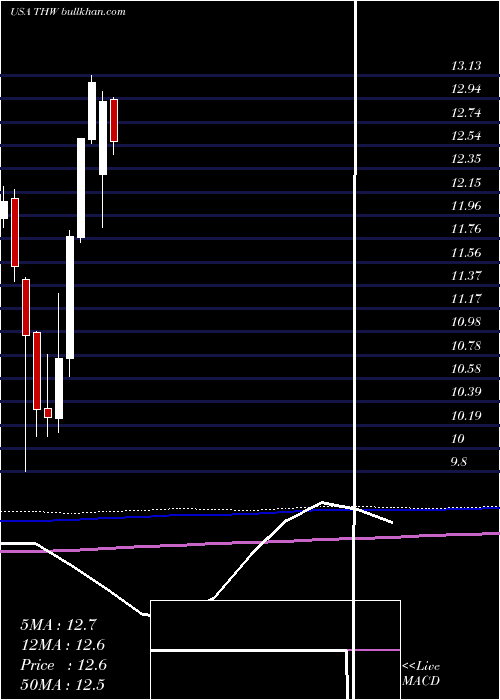Click the 10.19 price label
Screen dimensions: 500x700
pos(466,416)
